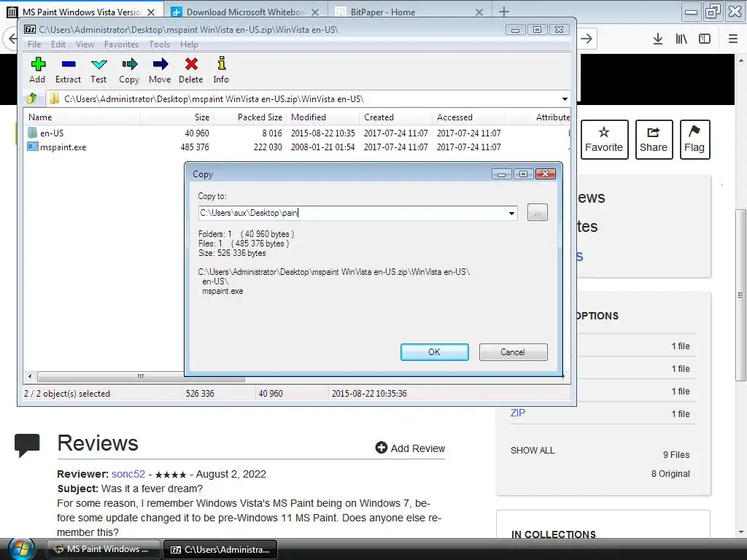This screenshot has width=747, height=560.
Task: Sort file list by Accessed column
Action: (469, 117)
